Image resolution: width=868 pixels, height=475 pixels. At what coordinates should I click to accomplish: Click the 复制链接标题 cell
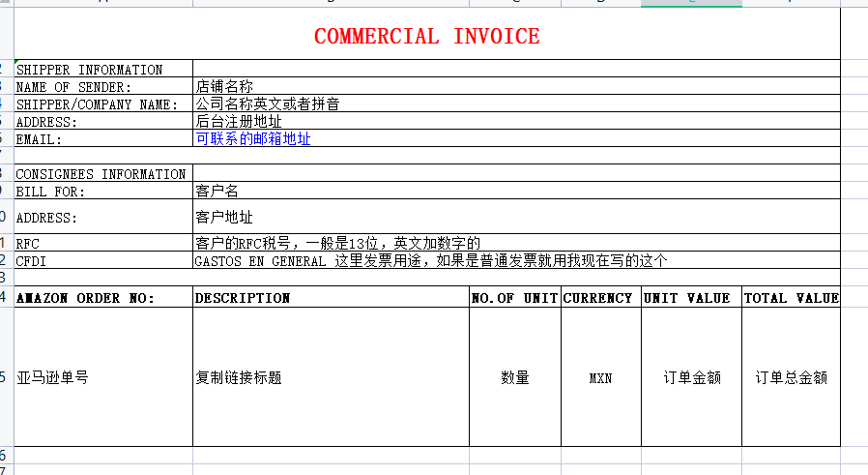click(x=331, y=377)
